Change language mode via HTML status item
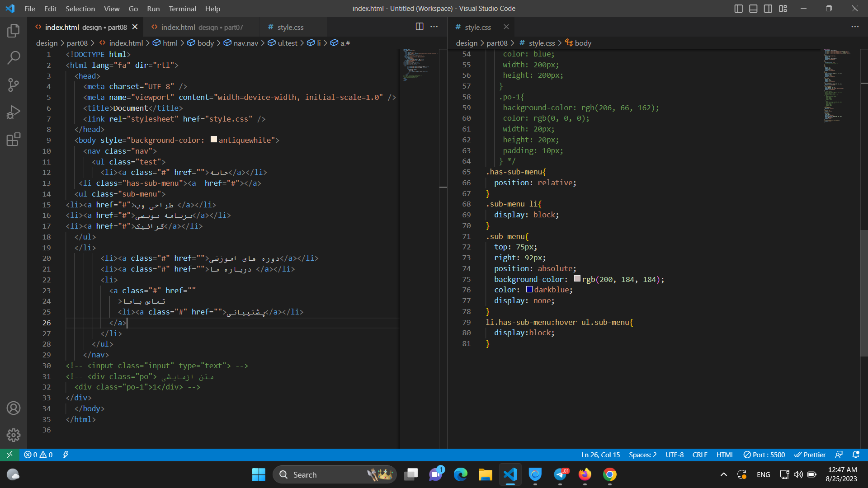The width and height of the screenshot is (868, 488). (x=725, y=455)
